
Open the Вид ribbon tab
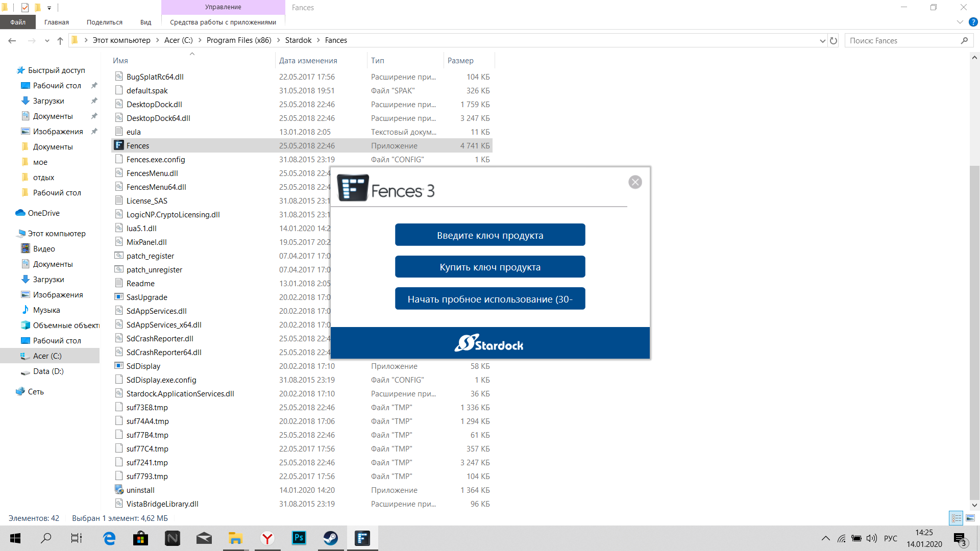145,22
